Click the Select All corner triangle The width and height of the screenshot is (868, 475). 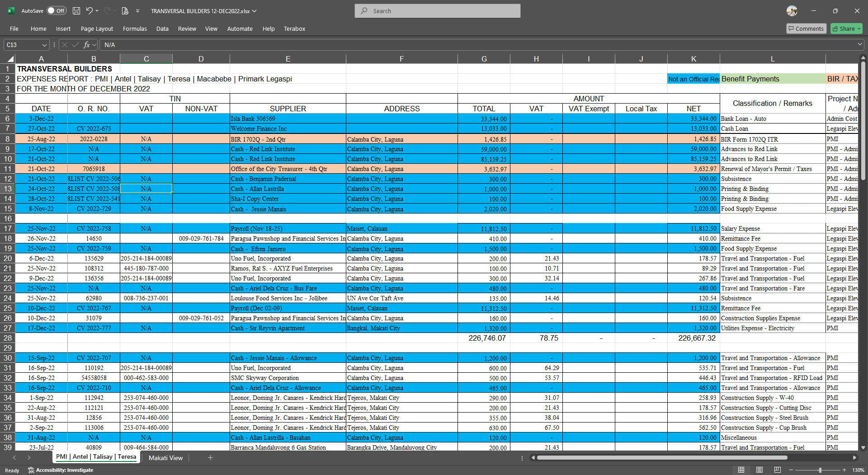[x=10, y=59]
